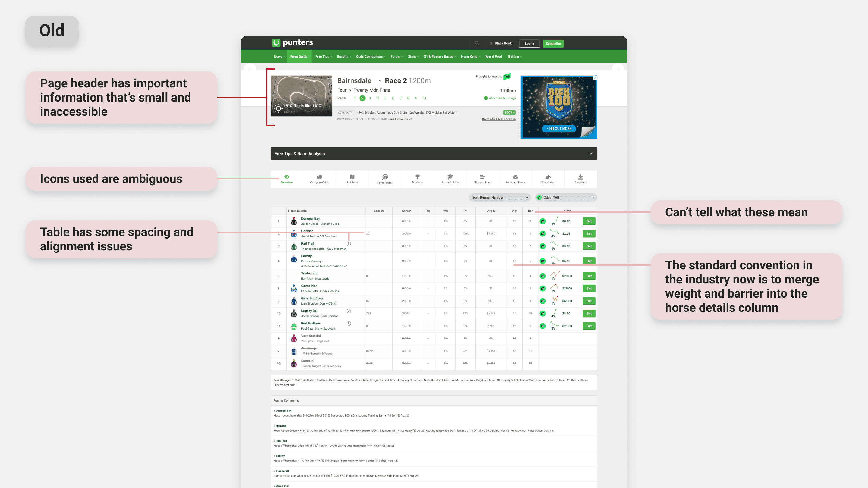Viewport: 868px width, 488px height.
Task: Open the Form Guide menu
Action: pos(299,57)
